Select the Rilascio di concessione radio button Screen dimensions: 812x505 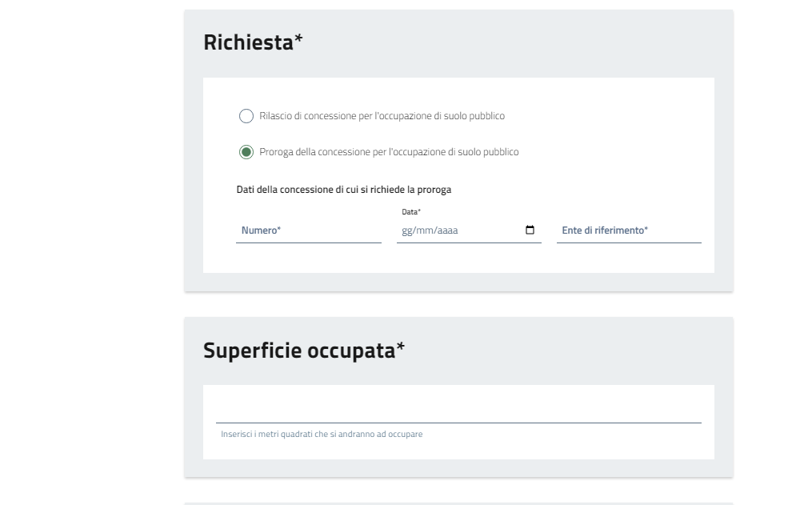[x=246, y=116]
